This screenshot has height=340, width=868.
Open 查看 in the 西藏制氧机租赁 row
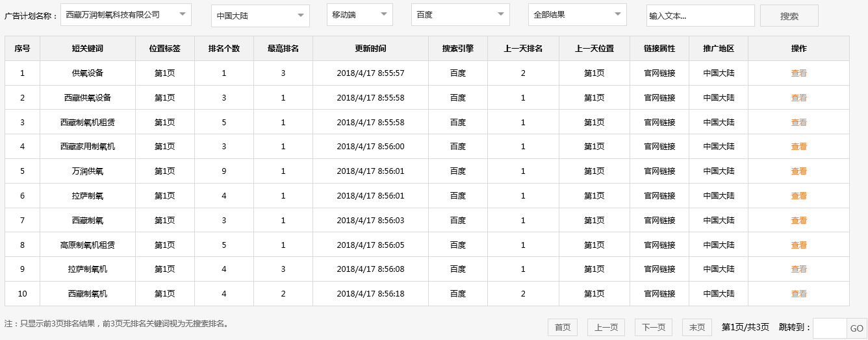point(798,123)
